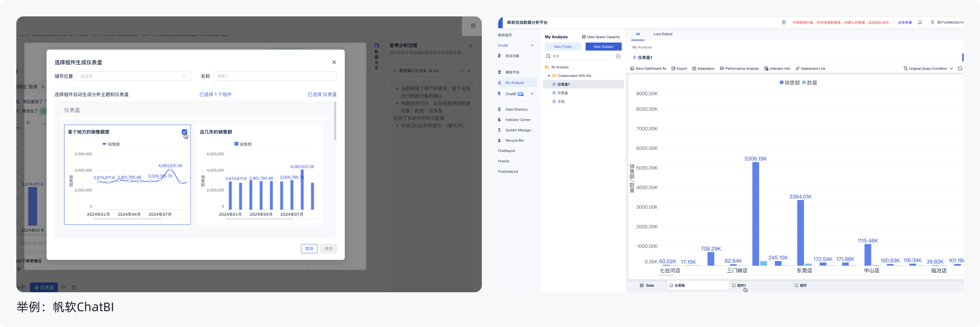The width and height of the screenshot is (980, 327).
Task: Click the refresh icon beside query condition
Action: click(960, 68)
